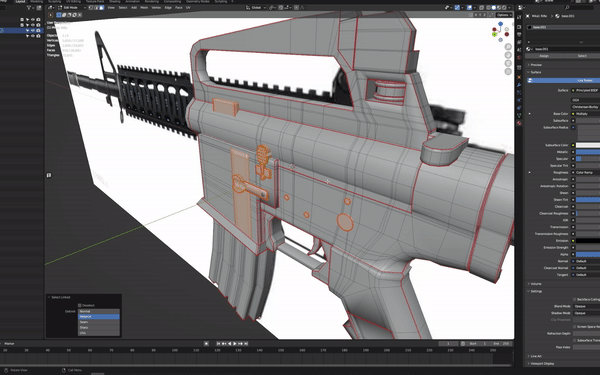Switch to the Animation workspace tab

tap(132, 2)
